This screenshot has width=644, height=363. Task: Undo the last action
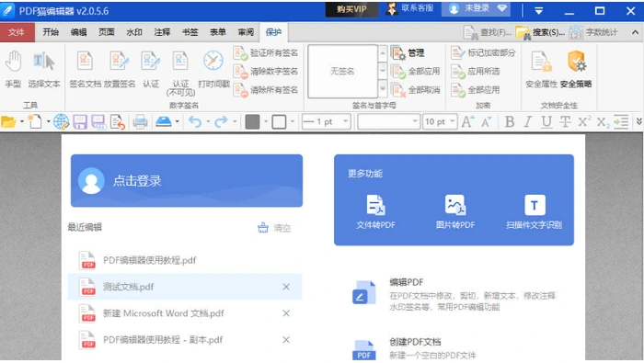[x=195, y=122]
